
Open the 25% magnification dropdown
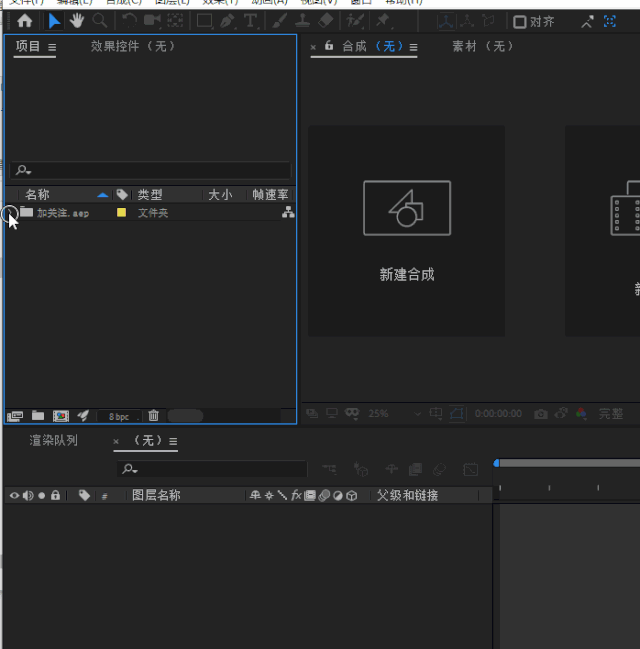pos(395,413)
